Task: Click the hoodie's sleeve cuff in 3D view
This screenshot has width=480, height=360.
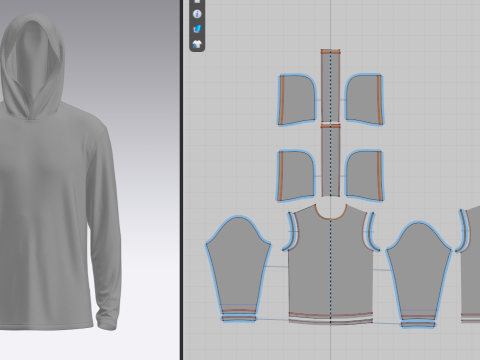Action: [107, 320]
